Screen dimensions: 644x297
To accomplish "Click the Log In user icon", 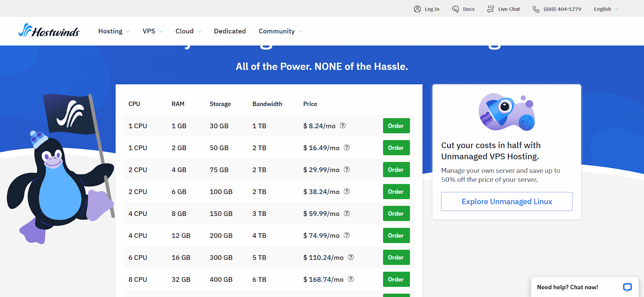I will pos(417,9).
